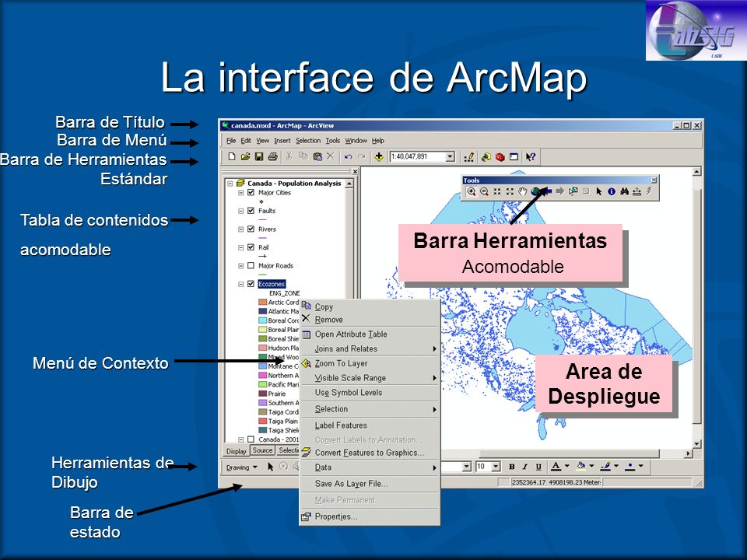Launch ArcCatalog from the toolbar icon

[486, 156]
